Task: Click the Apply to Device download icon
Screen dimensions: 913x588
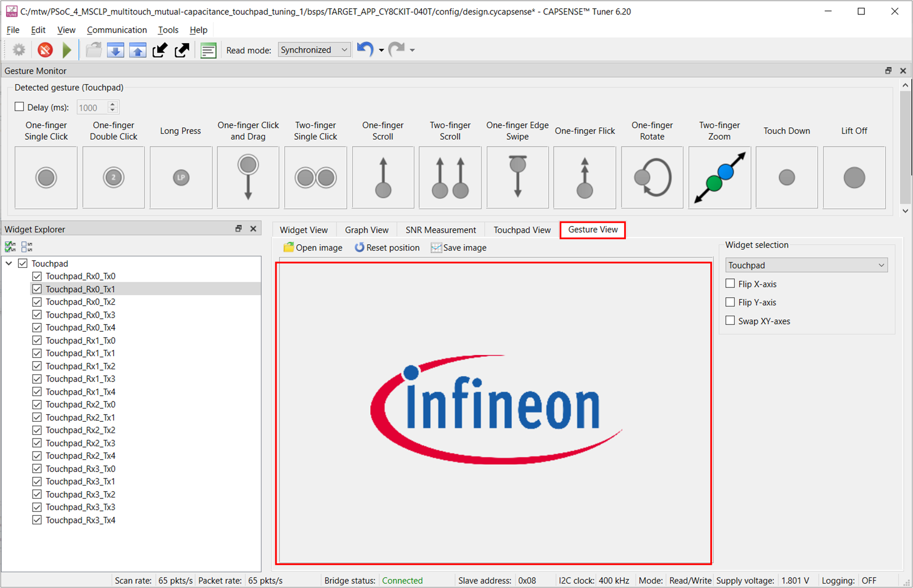Action: point(115,50)
